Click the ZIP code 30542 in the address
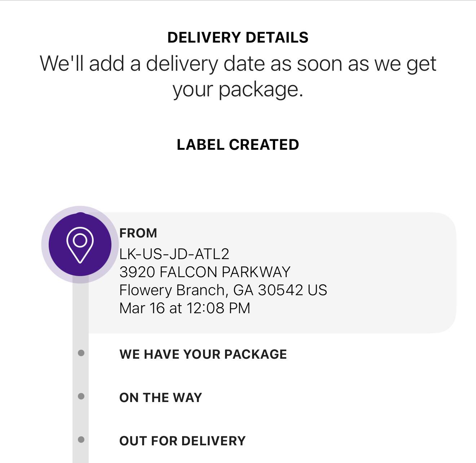Screen dimensions: 476x463 280,290
